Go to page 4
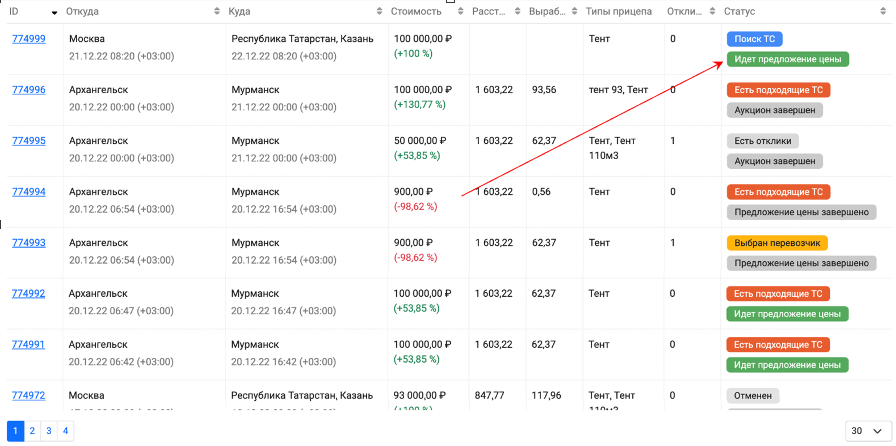This screenshot has height=446, width=896. pos(66,431)
